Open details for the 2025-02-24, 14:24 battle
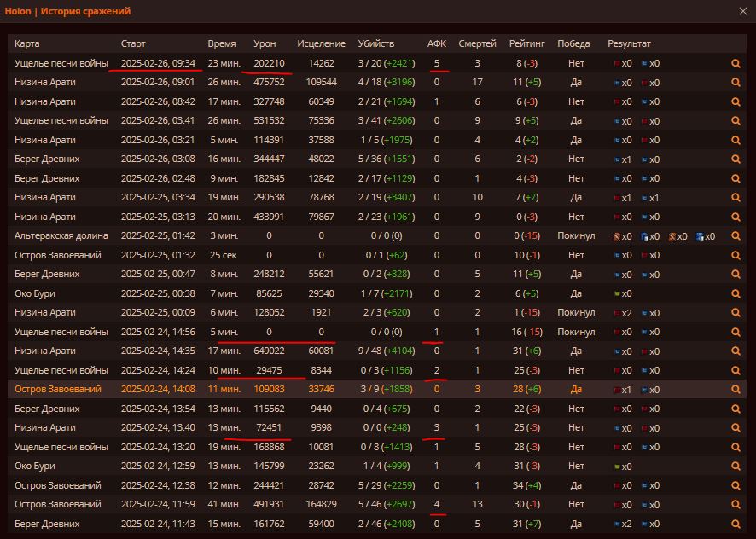 [x=736, y=370]
